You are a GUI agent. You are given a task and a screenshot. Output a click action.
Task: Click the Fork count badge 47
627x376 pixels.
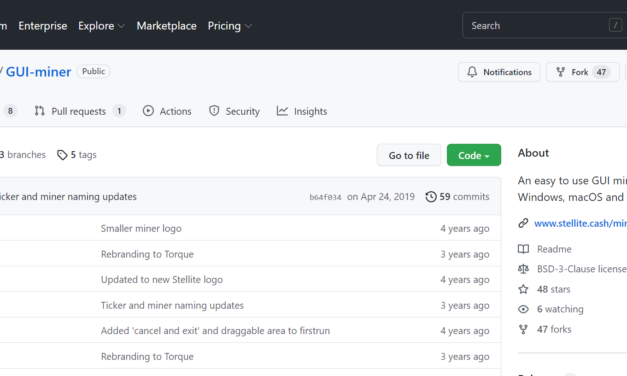(x=601, y=72)
